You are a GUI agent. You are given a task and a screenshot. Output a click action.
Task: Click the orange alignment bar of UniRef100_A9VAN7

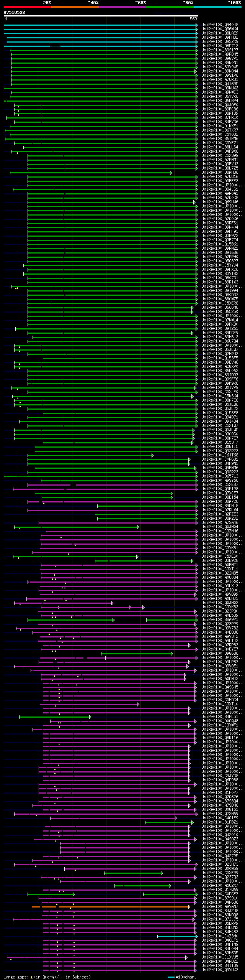(x=111, y=907)
